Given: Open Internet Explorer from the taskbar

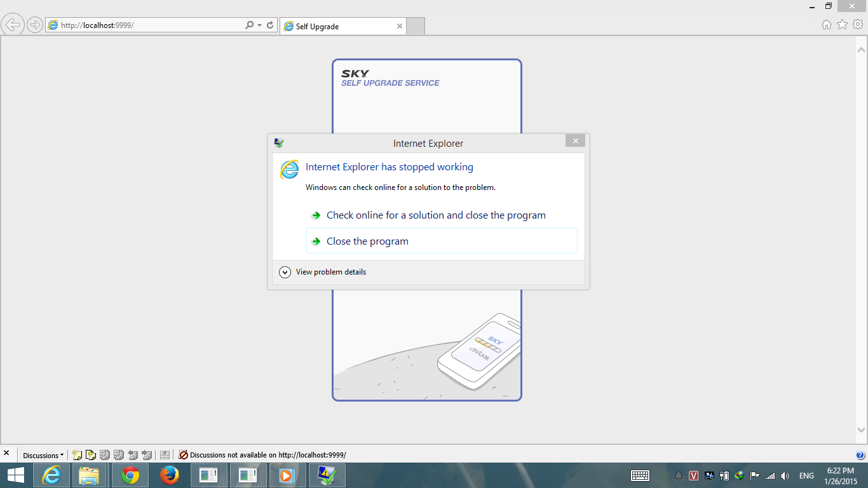Looking at the screenshot, I should 51,475.
